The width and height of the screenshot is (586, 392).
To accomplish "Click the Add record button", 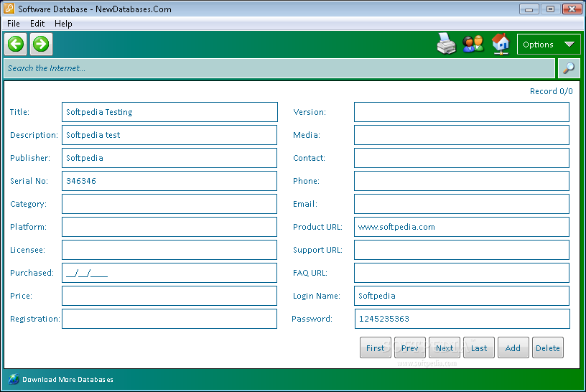I will tap(513, 348).
